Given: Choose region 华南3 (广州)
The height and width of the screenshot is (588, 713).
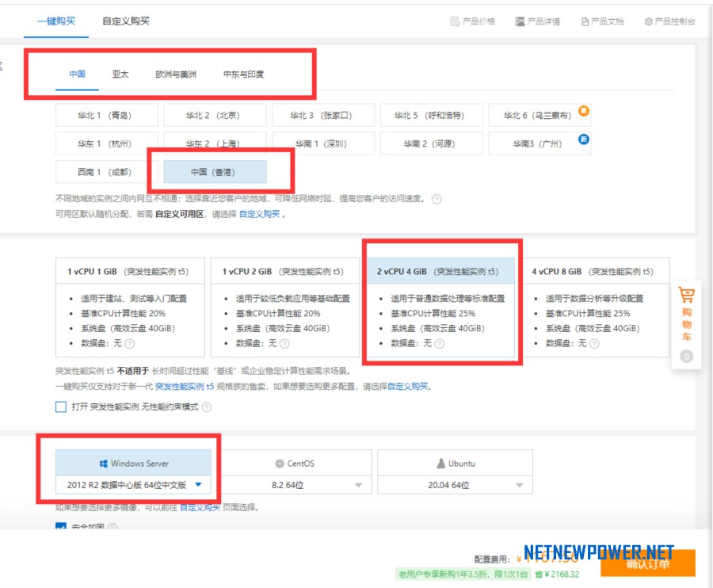Looking at the screenshot, I should point(540,143).
